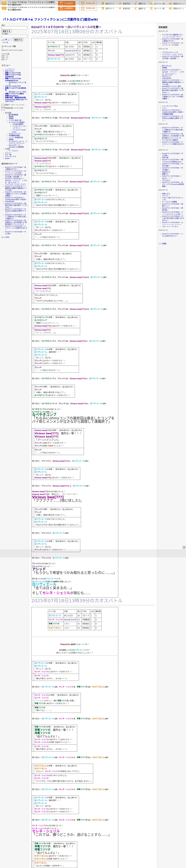
Task: Open なべやきコンブ in first character table
Action: [54, 46]
